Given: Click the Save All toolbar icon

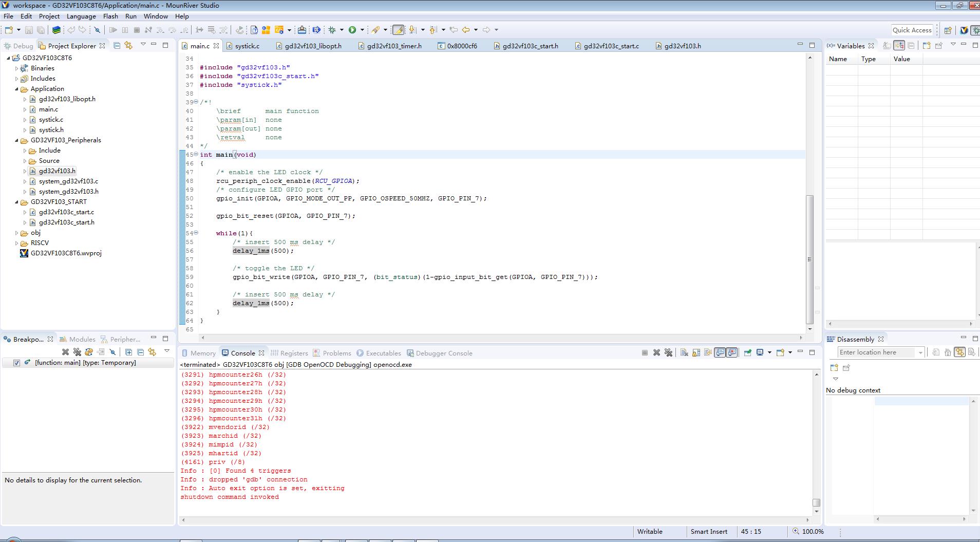Looking at the screenshot, I should point(41,30).
